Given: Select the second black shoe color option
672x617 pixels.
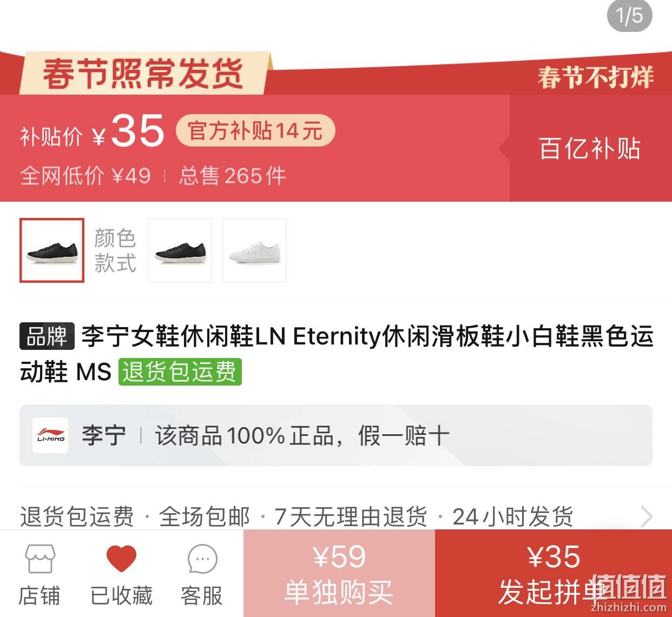Looking at the screenshot, I should (x=180, y=250).
